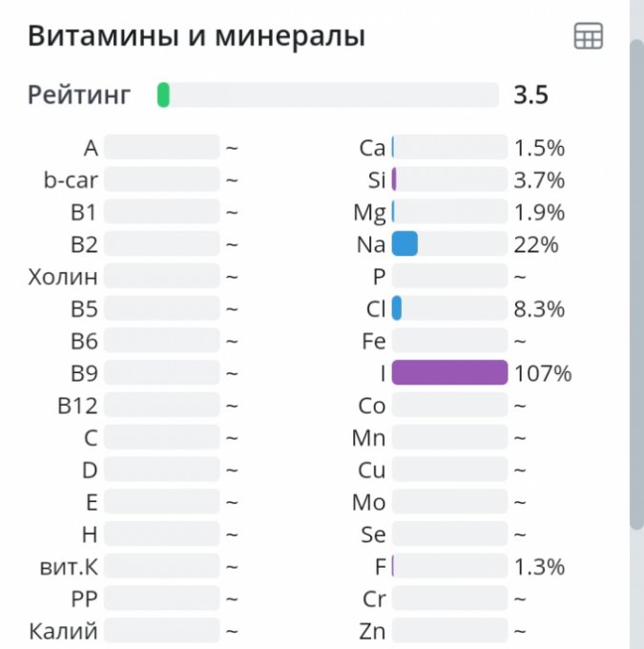Click the B12 vitamin bar

coord(161,406)
